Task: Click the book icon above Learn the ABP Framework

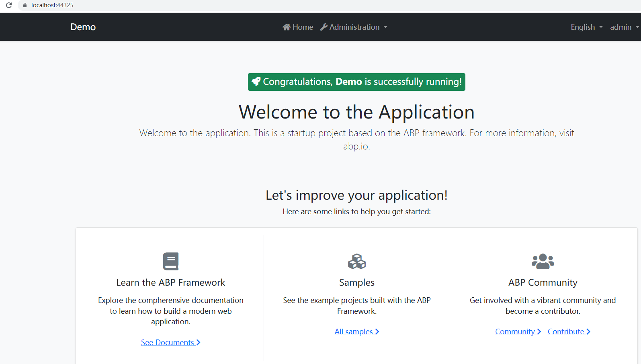Action: coord(171,261)
